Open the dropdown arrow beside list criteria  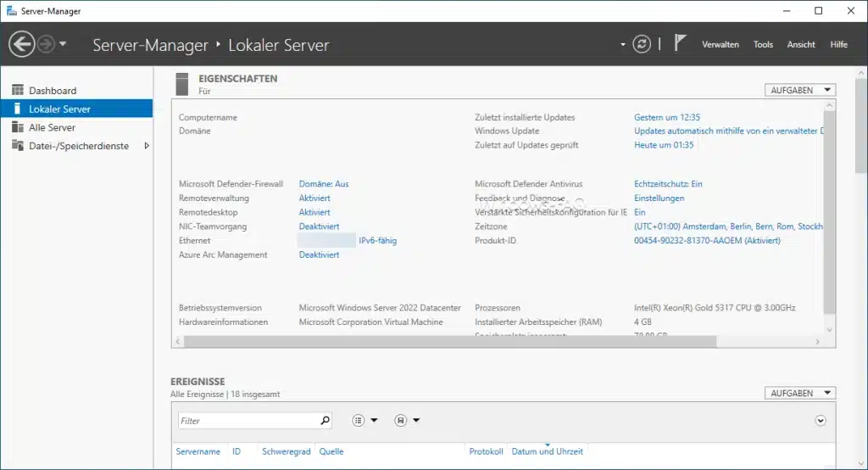(x=374, y=421)
